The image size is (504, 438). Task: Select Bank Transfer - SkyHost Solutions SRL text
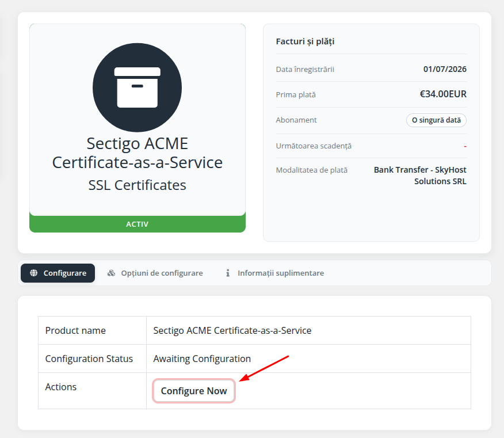point(420,176)
